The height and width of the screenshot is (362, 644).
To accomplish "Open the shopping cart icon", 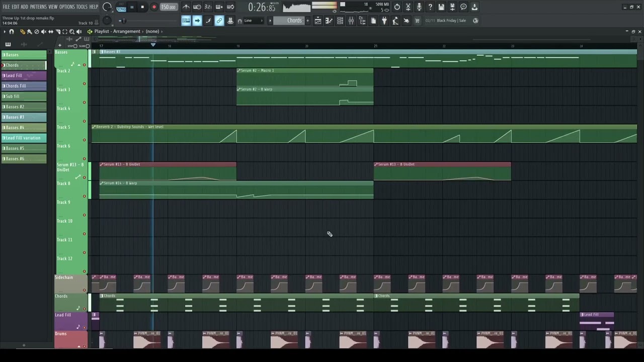I will (417, 21).
